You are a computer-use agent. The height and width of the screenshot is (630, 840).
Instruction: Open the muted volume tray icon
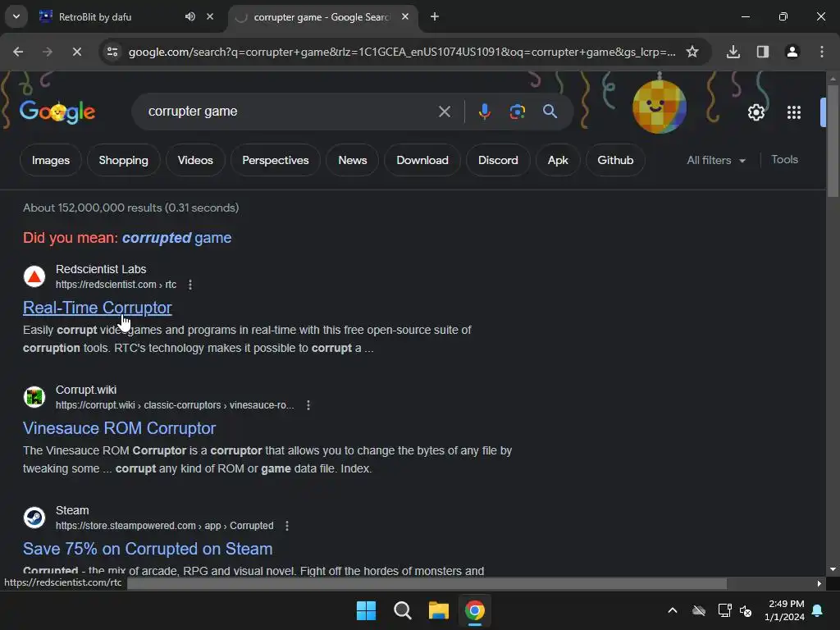pyautogui.click(x=745, y=610)
